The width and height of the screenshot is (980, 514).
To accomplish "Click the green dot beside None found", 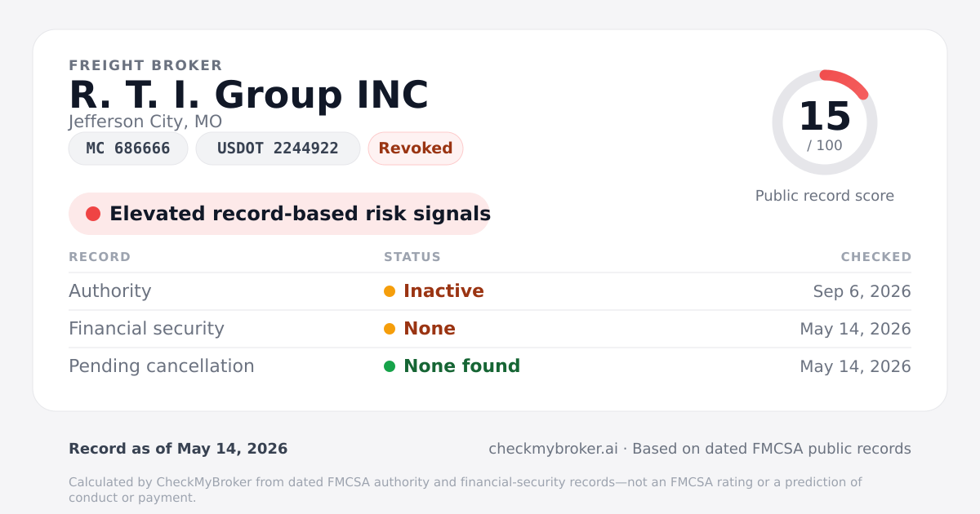I will pyautogui.click(x=390, y=366).
